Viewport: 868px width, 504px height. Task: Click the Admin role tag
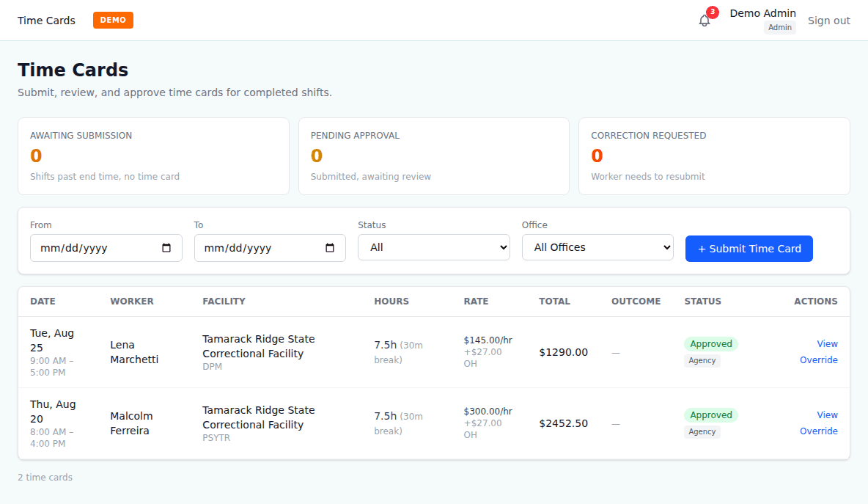tap(780, 28)
